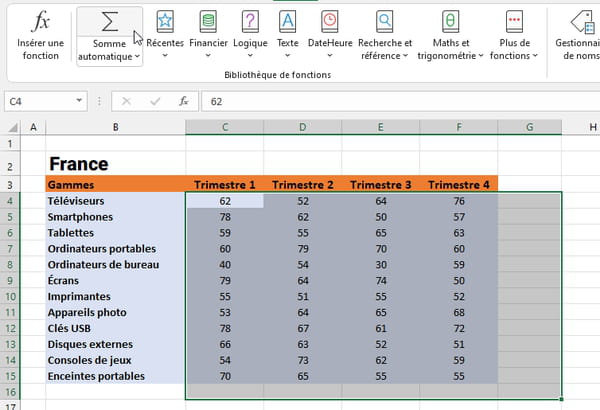Click Ordinateurs de bureau Trimestre 3 value 30
The image size is (600, 410).
pyautogui.click(x=381, y=265)
